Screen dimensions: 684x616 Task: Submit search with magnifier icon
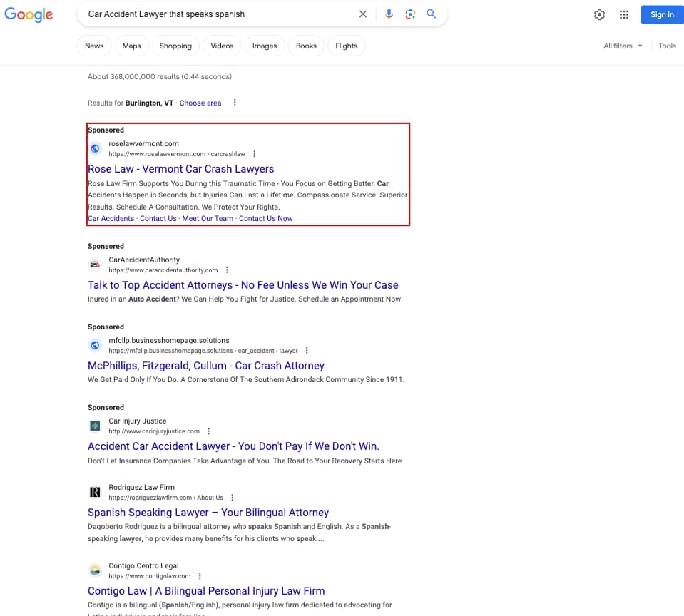(431, 14)
